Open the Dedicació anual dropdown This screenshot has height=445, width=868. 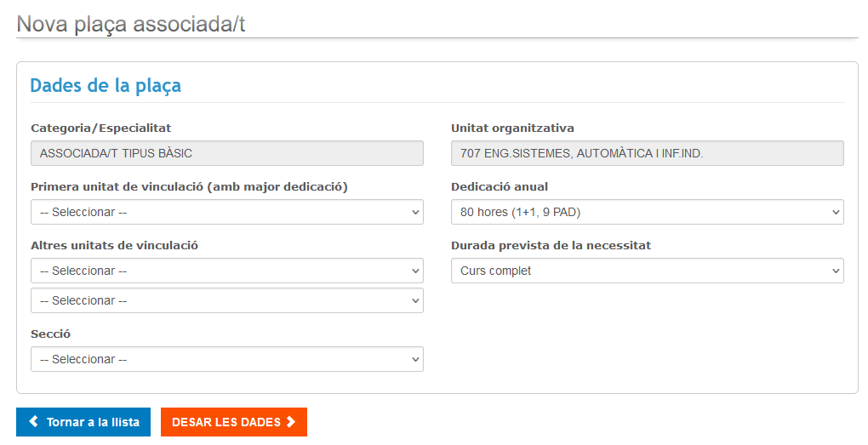tap(647, 212)
